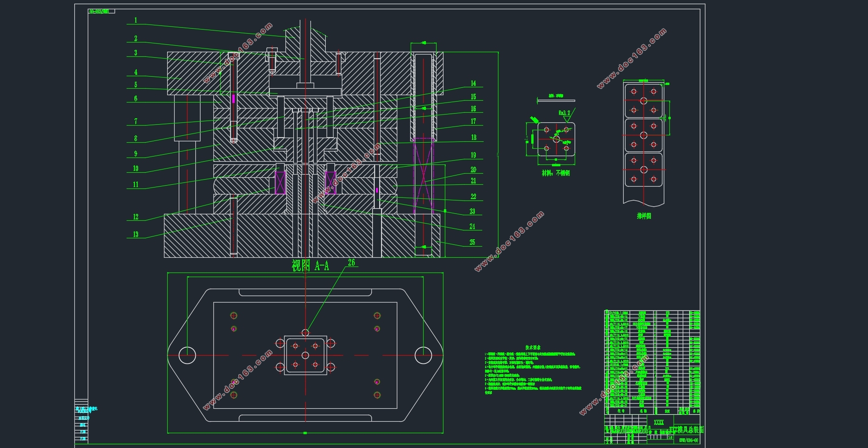Click part callout number "2"
This screenshot has width=868, height=448.
pos(136,39)
